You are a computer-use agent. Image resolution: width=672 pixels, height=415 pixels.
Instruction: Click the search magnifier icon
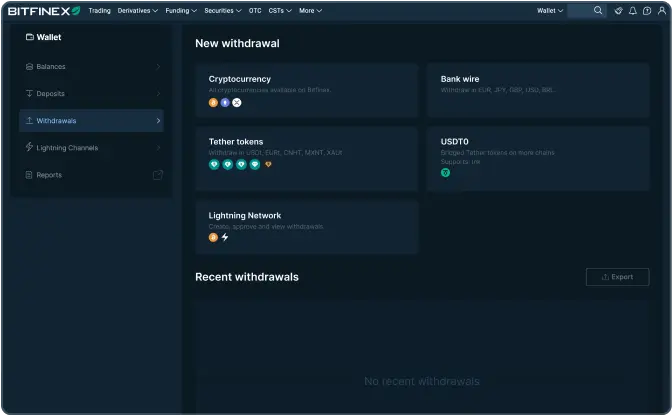(598, 10)
